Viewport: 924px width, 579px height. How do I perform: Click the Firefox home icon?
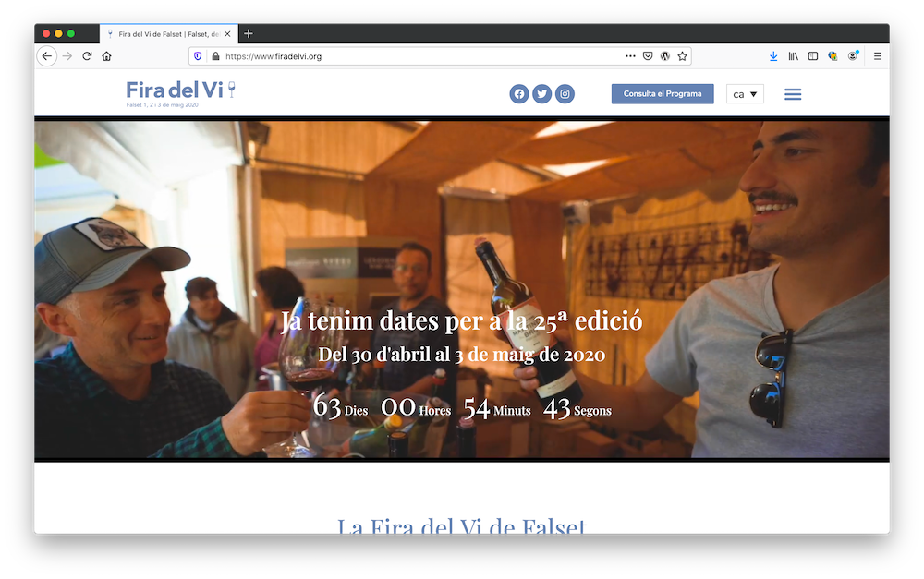(x=107, y=56)
